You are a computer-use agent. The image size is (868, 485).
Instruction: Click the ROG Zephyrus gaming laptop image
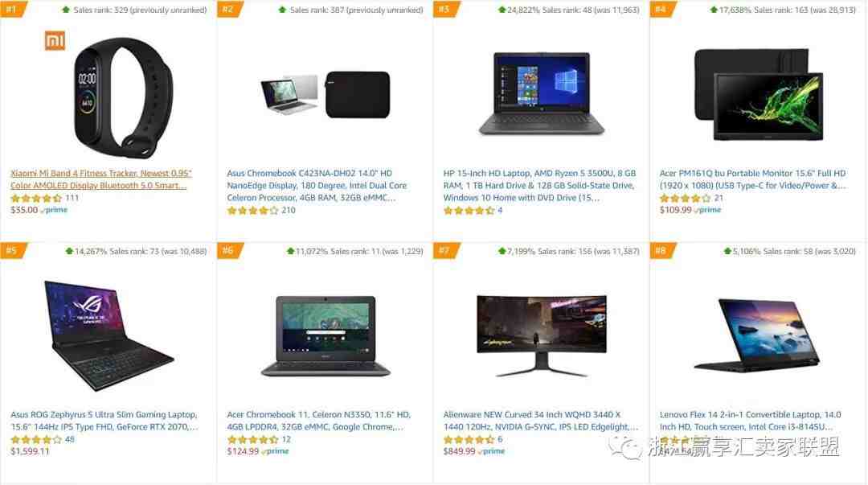pos(109,335)
